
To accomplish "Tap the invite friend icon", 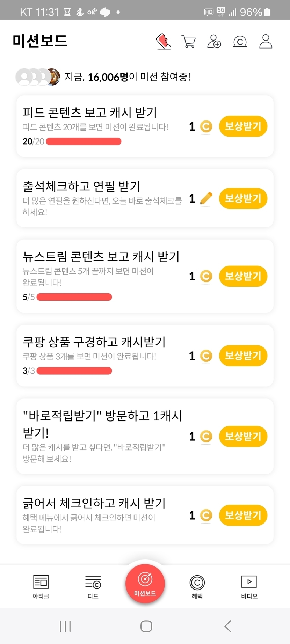I will pos(214,42).
